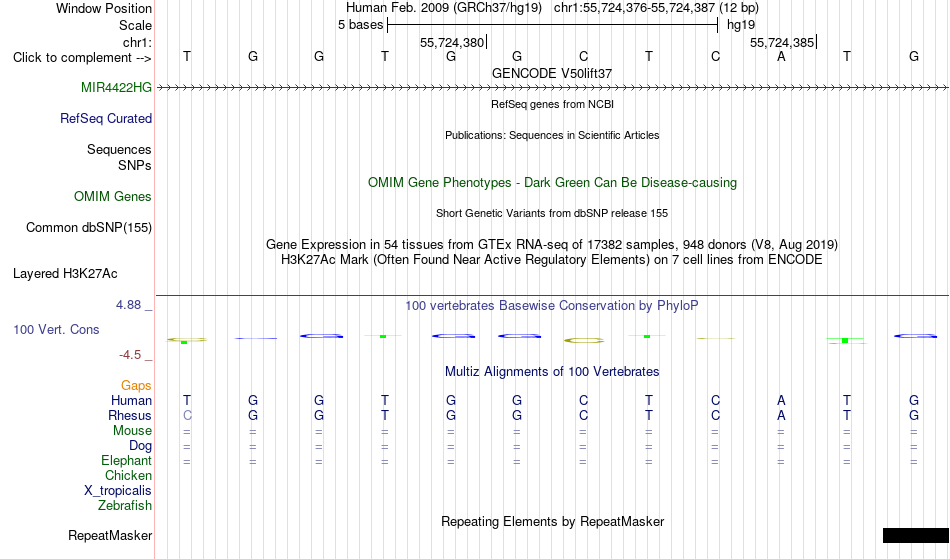Click the Mouse species label

(x=132, y=431)
